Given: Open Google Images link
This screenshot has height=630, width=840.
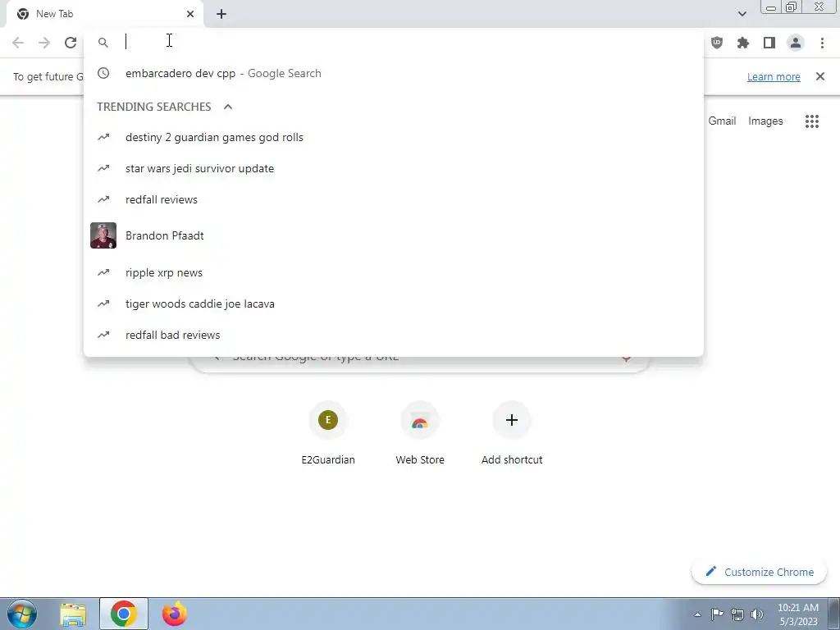Looking at the screenshot, I should click(765, 121).
